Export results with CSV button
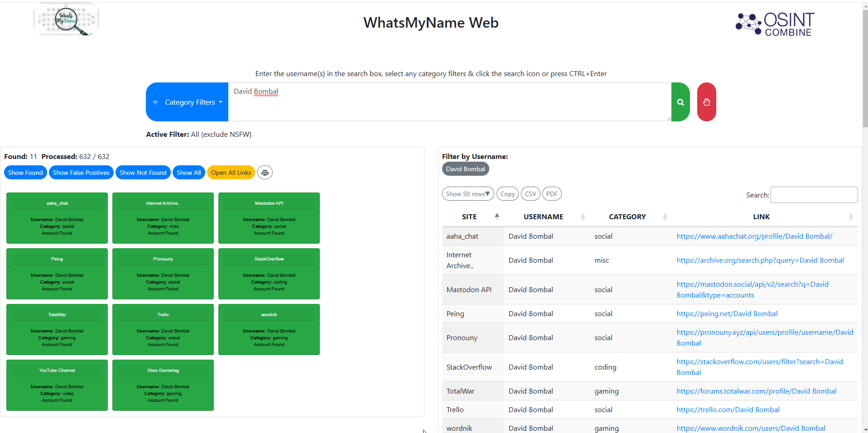This screenshot has height=433, width=868. click(530, 194)
